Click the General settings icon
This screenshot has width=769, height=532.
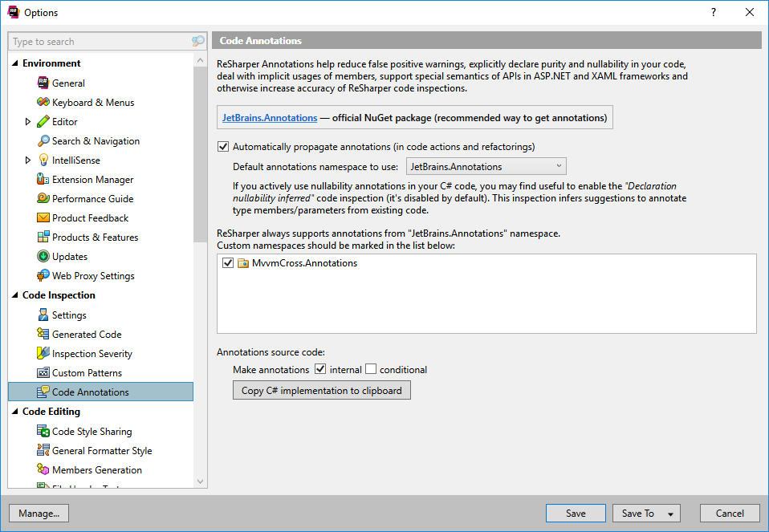[43, 83]
